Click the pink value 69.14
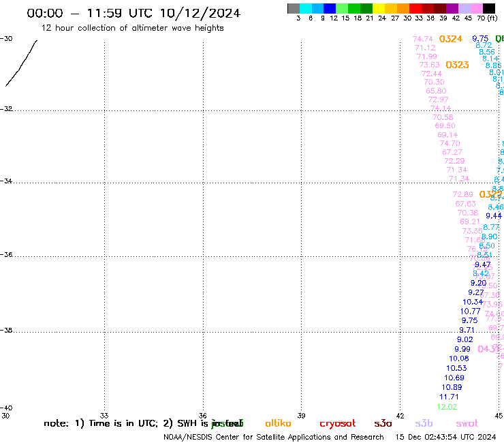This screenshot has width=504, height=443. coord(447,135)
